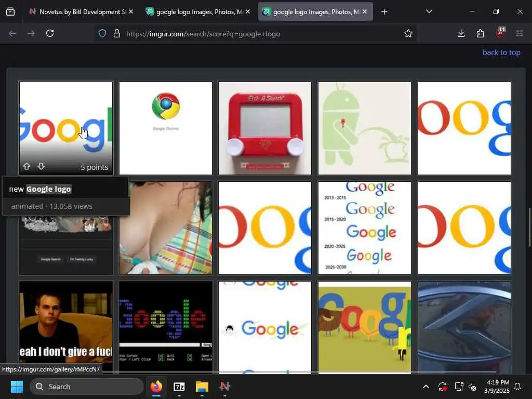The width and height of the screenshot is (532, 399).
Task: Open the tracking protection shield icon
Action: [102, 33]
